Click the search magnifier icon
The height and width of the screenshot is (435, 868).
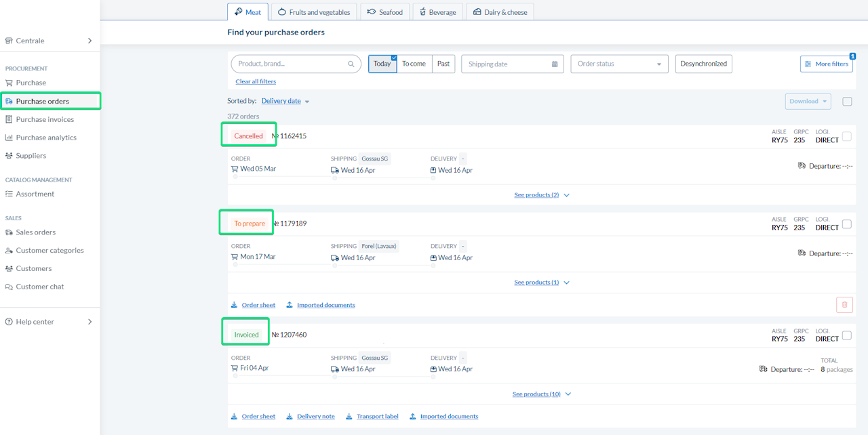click(351, 64)
